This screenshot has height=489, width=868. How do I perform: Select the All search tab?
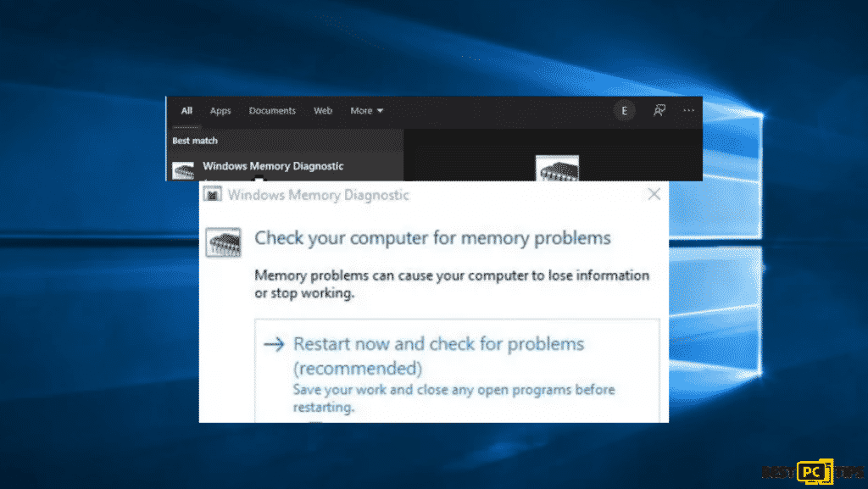pos(186,111)
